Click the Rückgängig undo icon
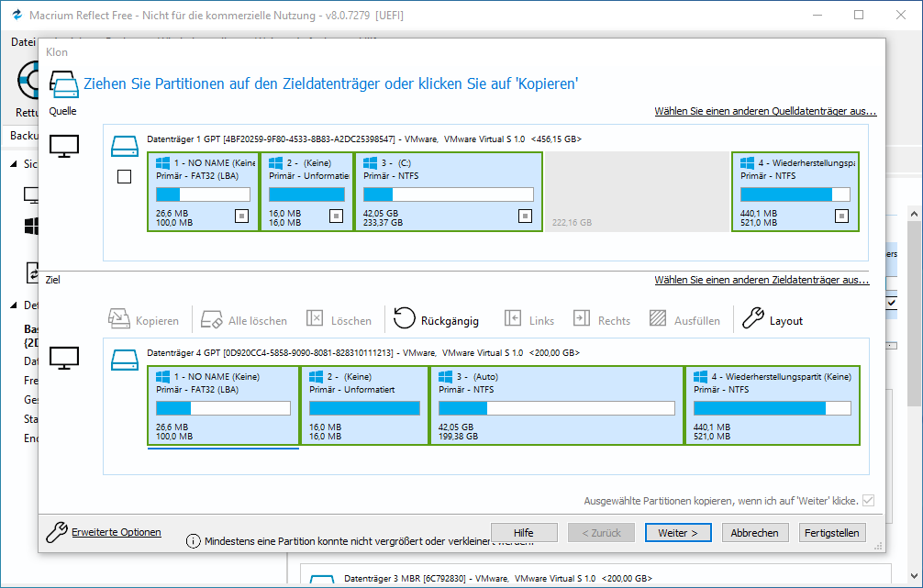Viewport: 923px width, 588px height. pos(404,318)
